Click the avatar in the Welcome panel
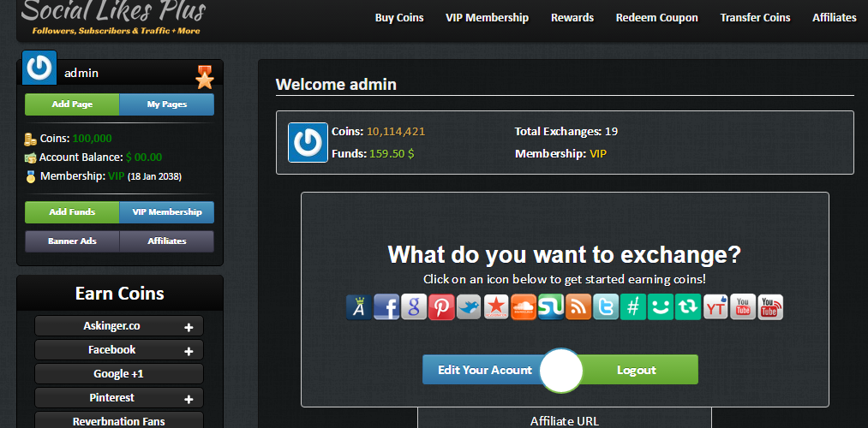Screen dimensions: 868x428 [x=308, y=143]
